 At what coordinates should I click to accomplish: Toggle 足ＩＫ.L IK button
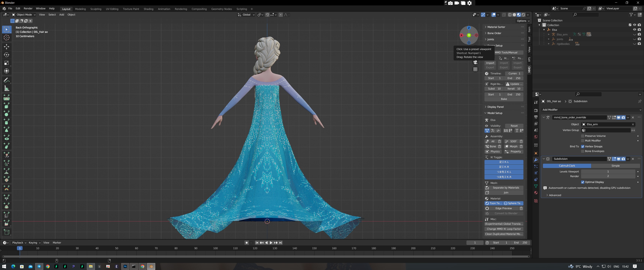coord(504,162)
